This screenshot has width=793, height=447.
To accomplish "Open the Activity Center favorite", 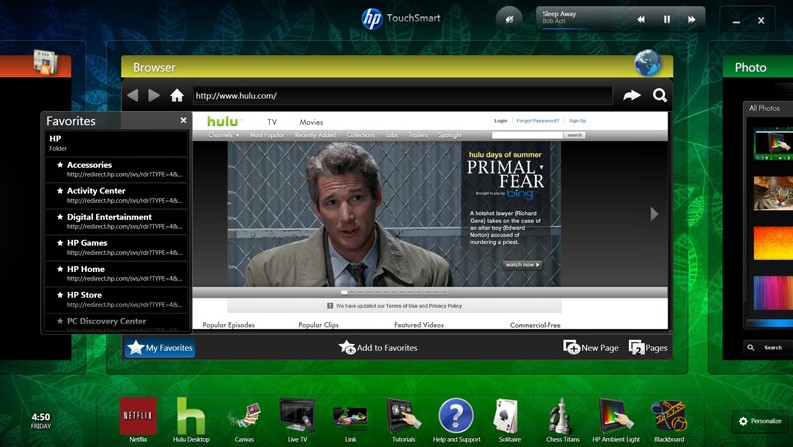I will pos(116,195).
